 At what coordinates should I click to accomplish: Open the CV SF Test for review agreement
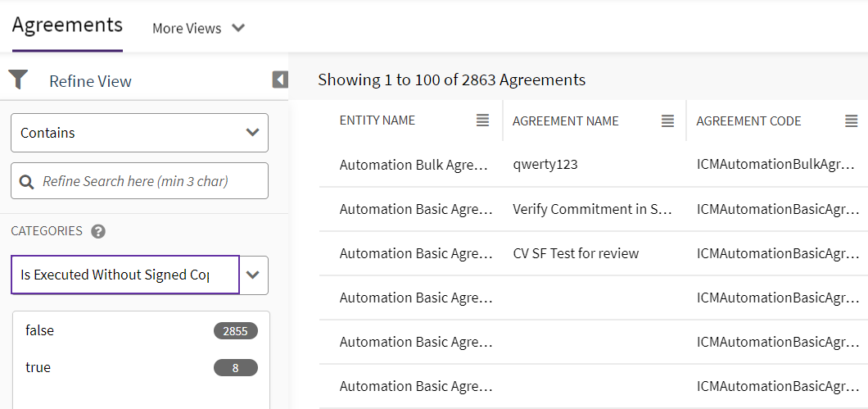[576, 253]
